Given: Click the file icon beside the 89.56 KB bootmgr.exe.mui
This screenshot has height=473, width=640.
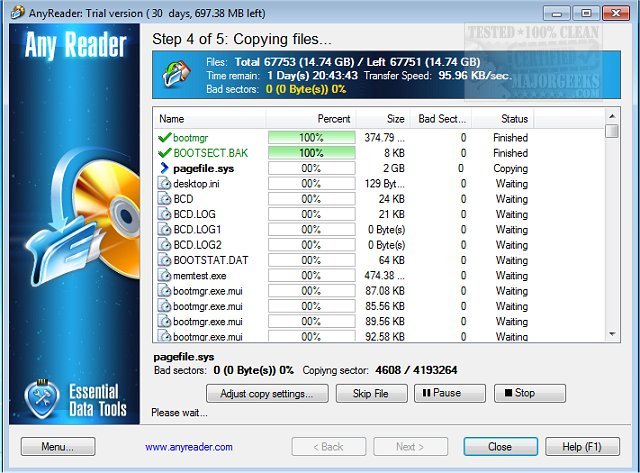Looking at the screenshot, I should point(164,321).
